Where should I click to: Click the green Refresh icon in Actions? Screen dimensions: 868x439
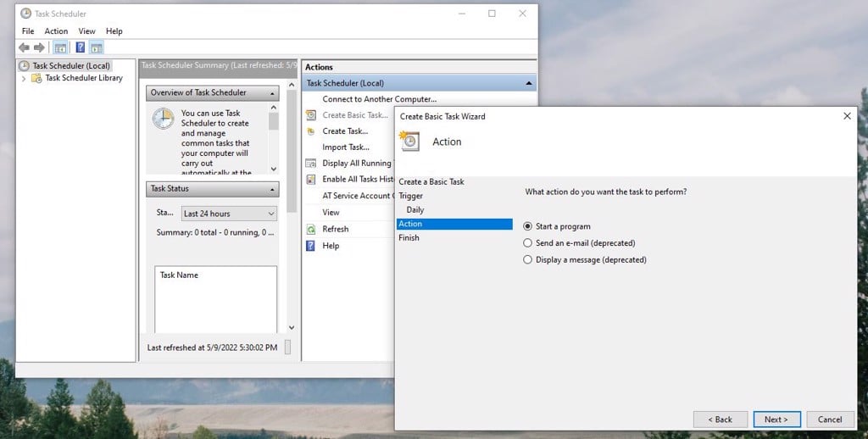coord(311,229)
